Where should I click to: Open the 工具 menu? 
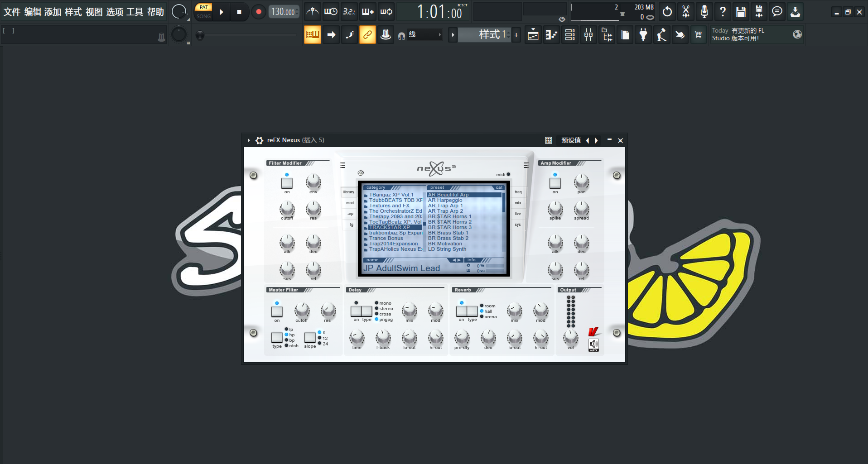134,12
